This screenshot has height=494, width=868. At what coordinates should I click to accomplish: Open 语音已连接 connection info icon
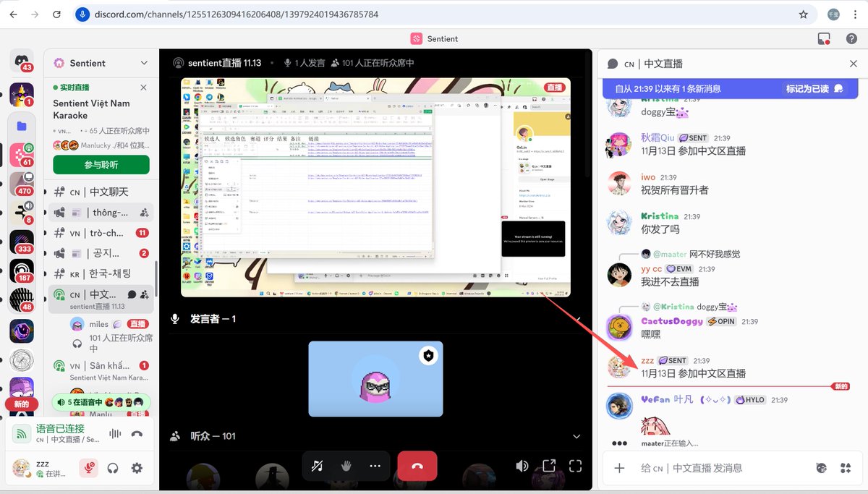pos(22,434)
